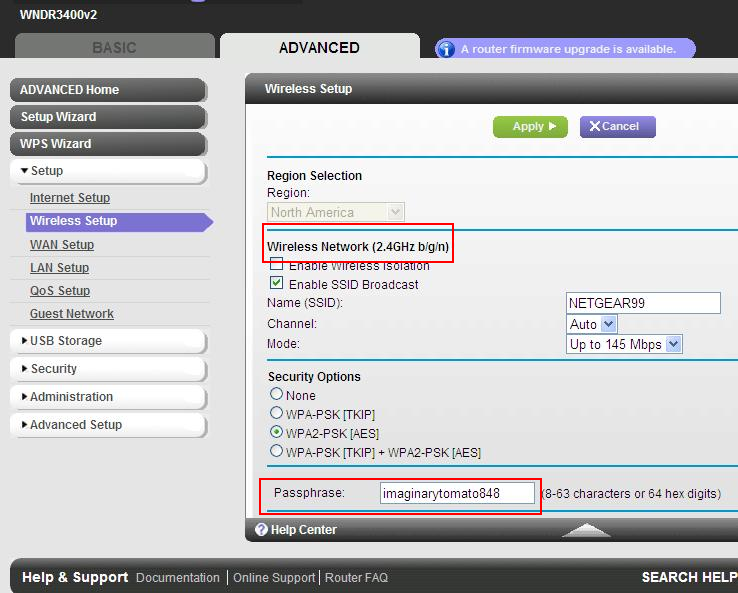Open LAN Setup link
The width and height of the screenshot is (738, 593).
coord(59,268)
